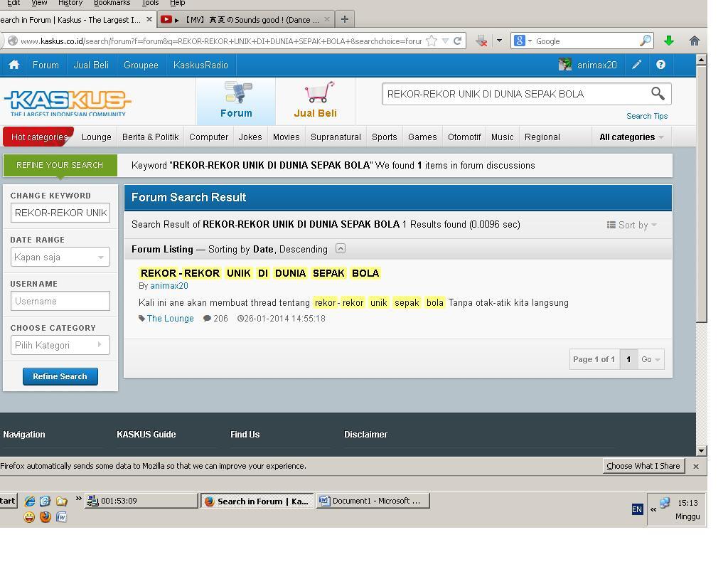Dismiss the Firefox data notification bar
Screen dimensions: 728x579
point(695,466)
